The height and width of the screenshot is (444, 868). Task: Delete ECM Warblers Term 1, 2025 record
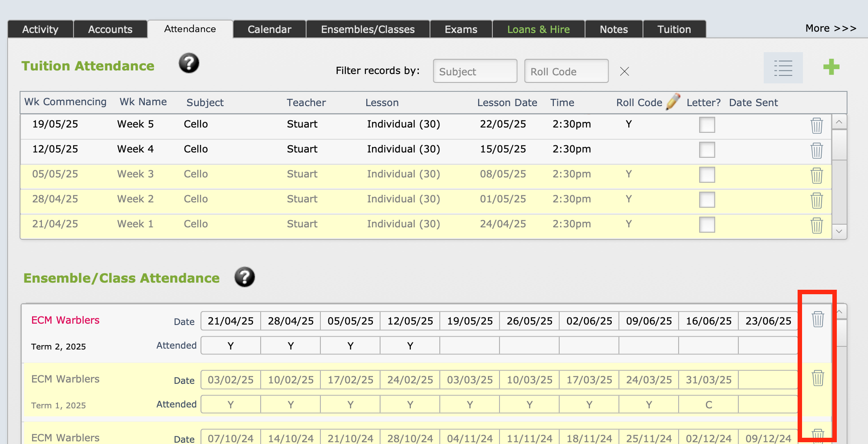[x=818, y=378]
